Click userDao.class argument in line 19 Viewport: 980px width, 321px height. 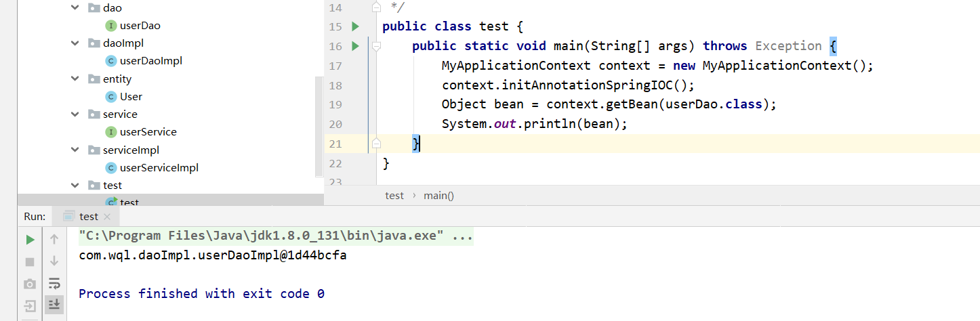(x=715, y=104)
